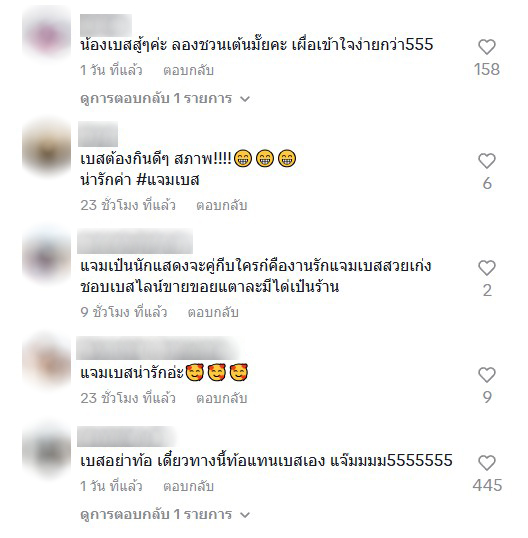528x538 pixels.
Task: Like the comment with 445 likes
Action: (486, 463)
